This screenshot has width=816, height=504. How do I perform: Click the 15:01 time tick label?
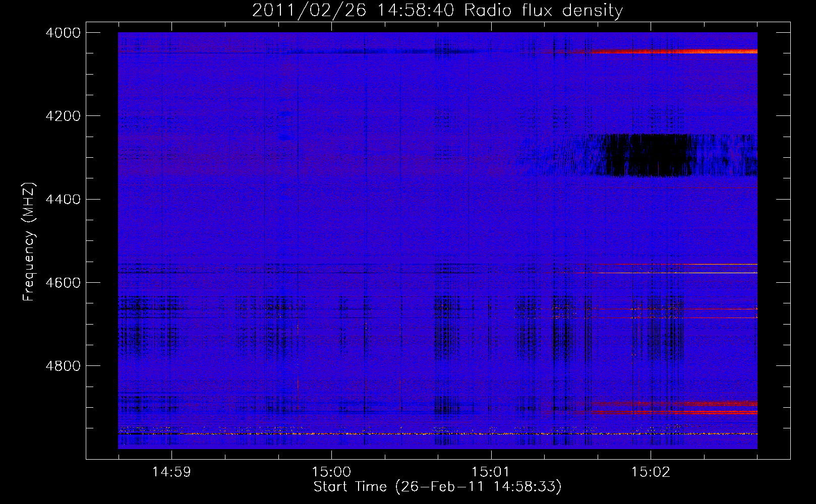491,472
